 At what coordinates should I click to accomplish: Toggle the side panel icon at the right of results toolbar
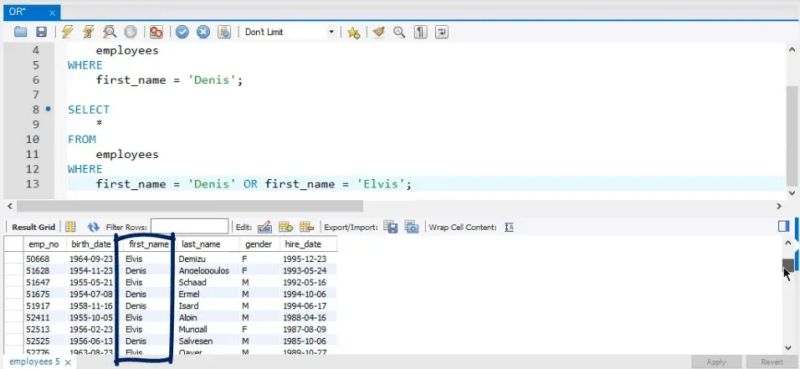click(783, 226)
